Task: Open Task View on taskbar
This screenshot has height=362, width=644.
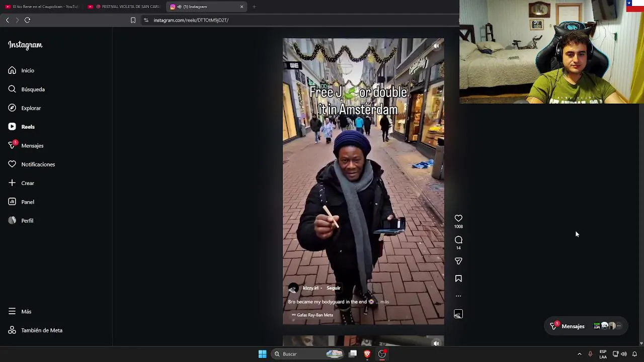Action: point(353,354)
